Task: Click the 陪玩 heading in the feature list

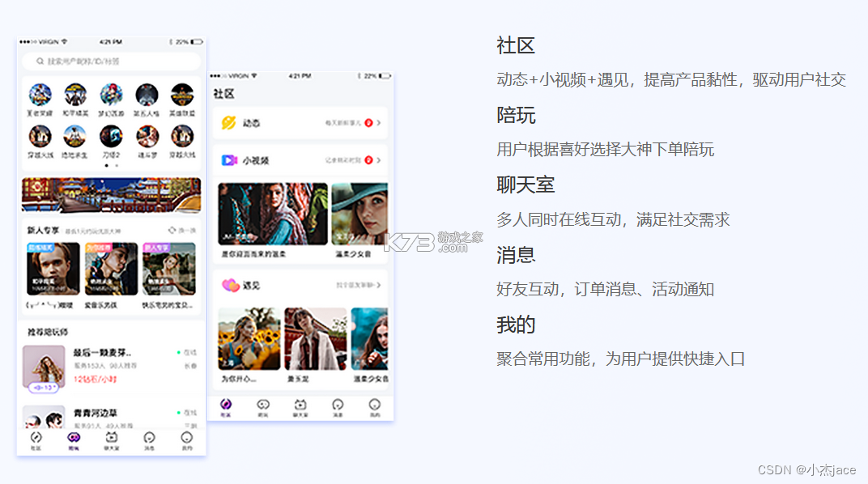Action: tap(515, 115)
